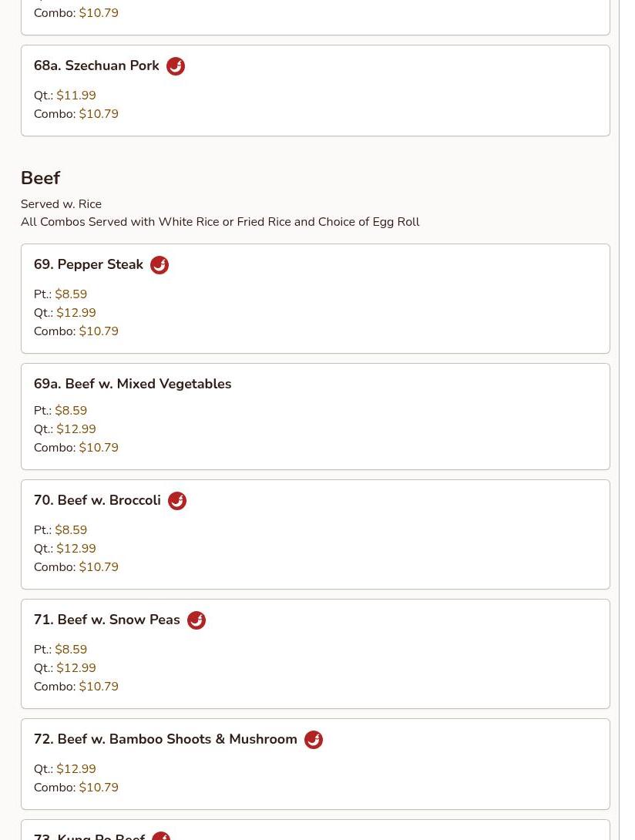Click spicy icon next to Beef w. Broccoli

click(x=176, y=501)
